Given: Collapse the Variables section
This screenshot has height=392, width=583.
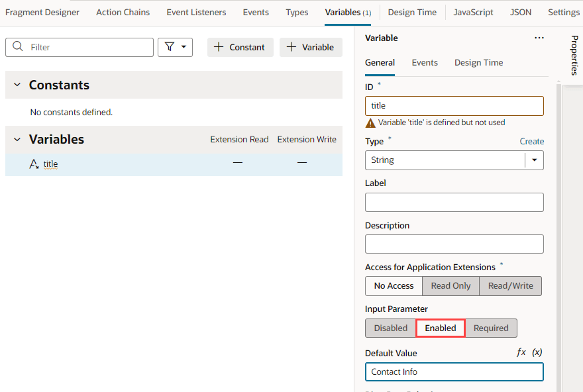Looking at the screenshot, I should click(17, 139).
